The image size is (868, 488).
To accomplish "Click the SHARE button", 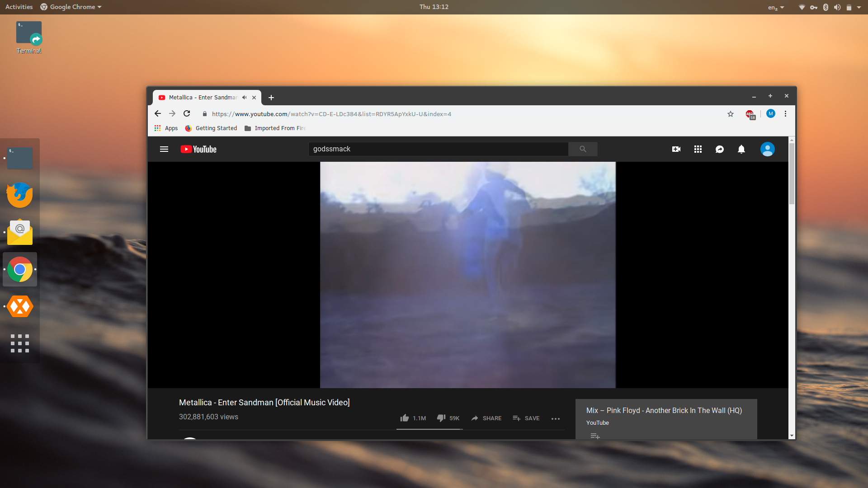I will (x=486, y=418).
